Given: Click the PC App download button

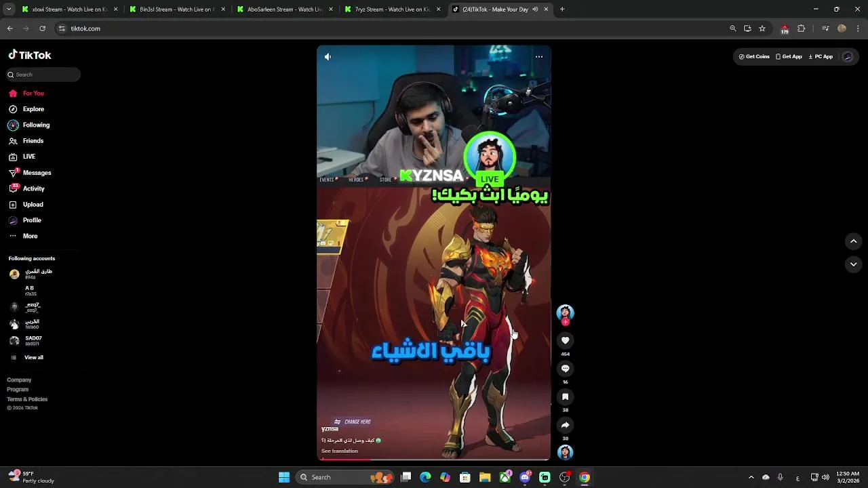Looking at the screenshot, I should point(821,57).
